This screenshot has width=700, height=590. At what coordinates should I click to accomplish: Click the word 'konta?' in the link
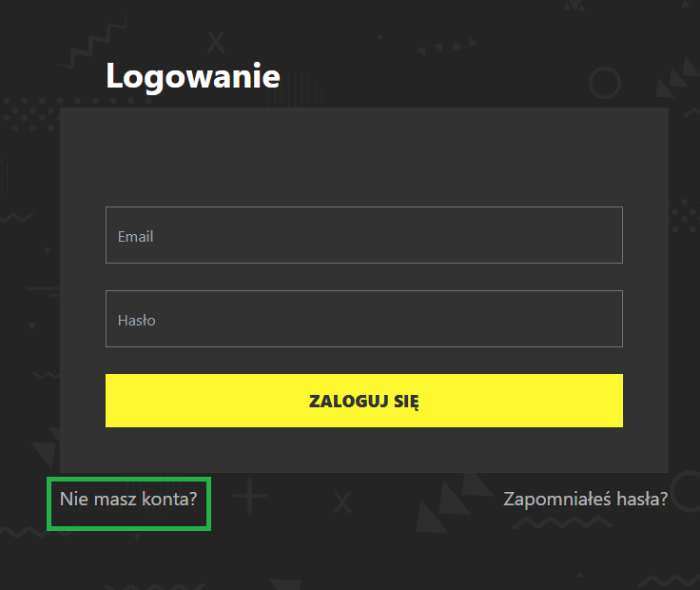(x=169, y=499)
